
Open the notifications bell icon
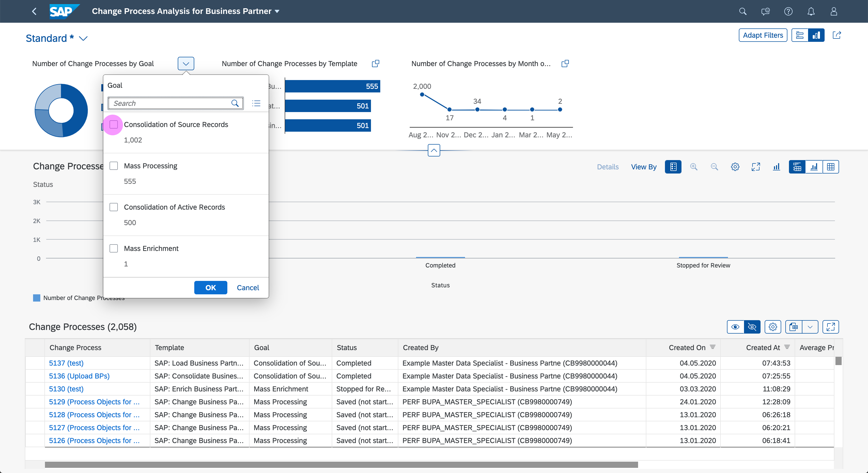pyautogui.click(x=811, y=11)
